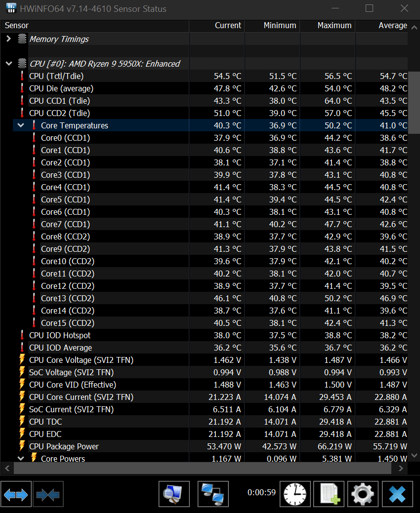Click lightning icon beside CPU Core Voltage
Screen dimensions: 420x513
[x=22, y=359]
